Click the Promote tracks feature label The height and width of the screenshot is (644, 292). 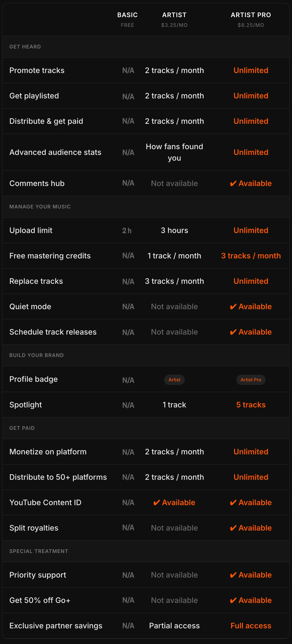37,70
